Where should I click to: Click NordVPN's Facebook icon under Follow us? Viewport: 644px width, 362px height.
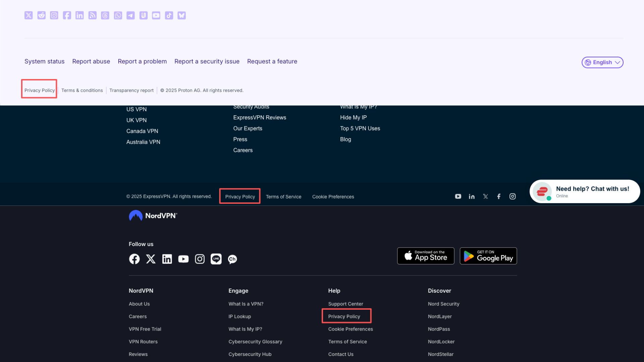tap(134, 259)
